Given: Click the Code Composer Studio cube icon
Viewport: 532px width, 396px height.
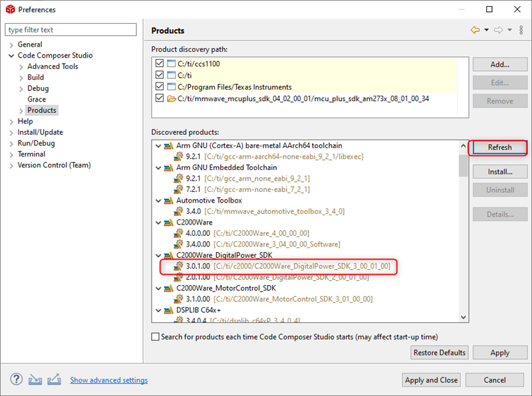Looking at the screenshot, I should click(11, 9).
